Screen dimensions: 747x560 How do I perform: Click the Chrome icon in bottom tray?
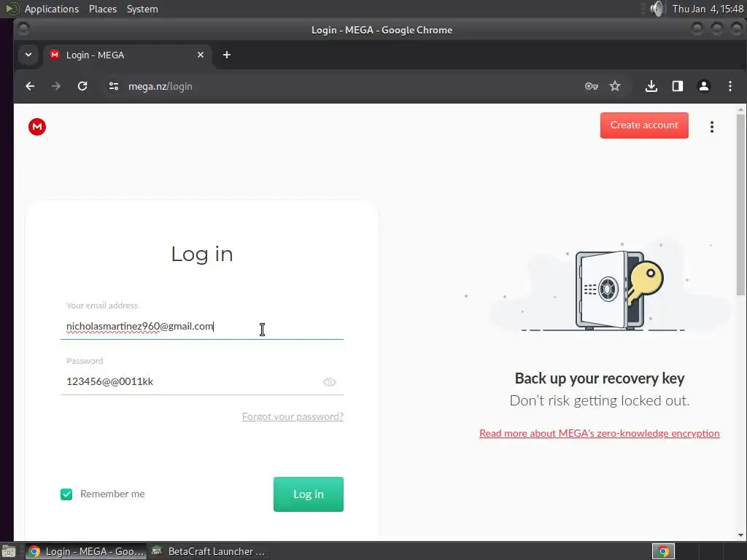click(663, 551)
